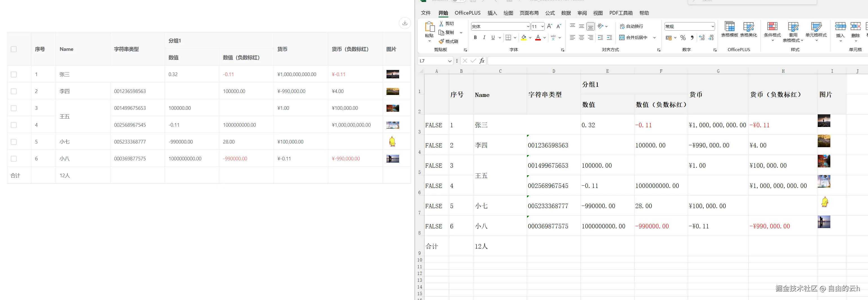Click the 删除 delete cells icon
This screenshot has width=868, height=300.
856,31
